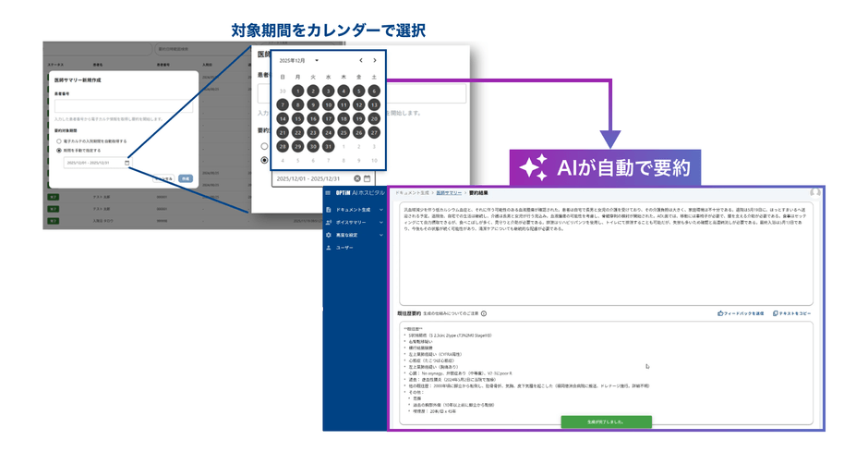Open the user avatar at top right
This screenshot has height=464, width=868.
click(x=814, y=192)
